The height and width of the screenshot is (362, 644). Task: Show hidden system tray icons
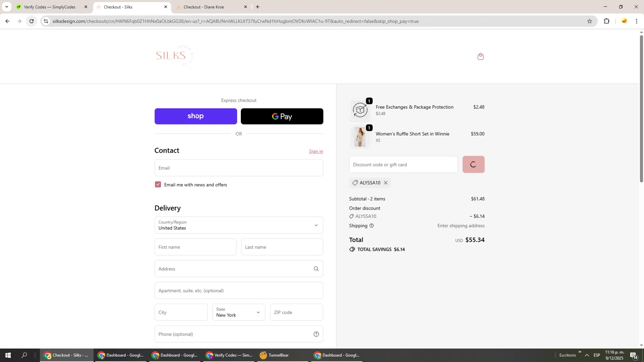tap(587, 355)
